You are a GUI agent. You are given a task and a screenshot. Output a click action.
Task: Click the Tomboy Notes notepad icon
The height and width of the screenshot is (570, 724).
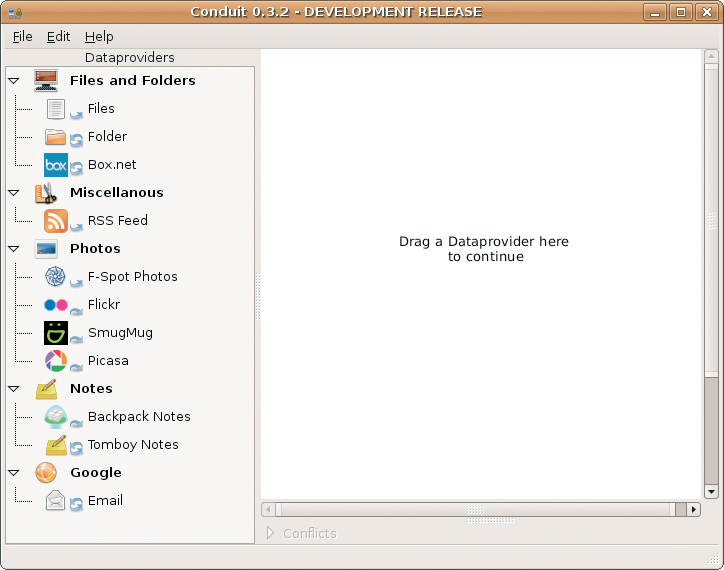pos(56,445)
